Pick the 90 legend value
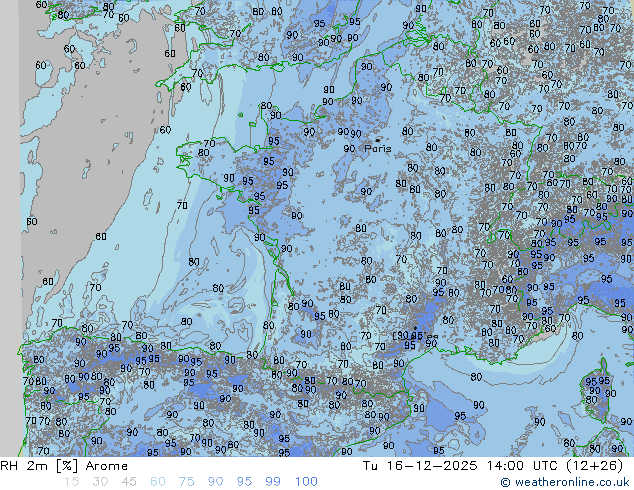Image resolution: width=634 pixels, height=490 pixels. pyautogui.click(x=215, y=482)
